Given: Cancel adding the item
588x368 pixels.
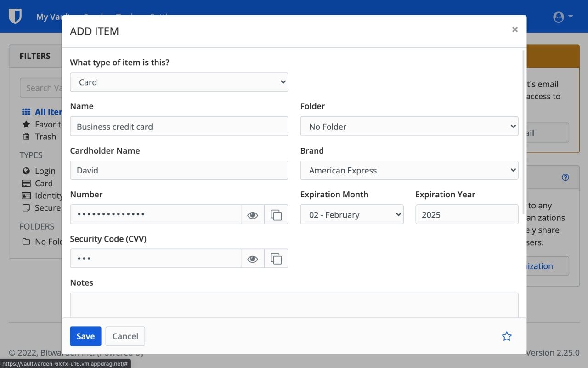Looking at the screenshot, I should pos(125,336).
